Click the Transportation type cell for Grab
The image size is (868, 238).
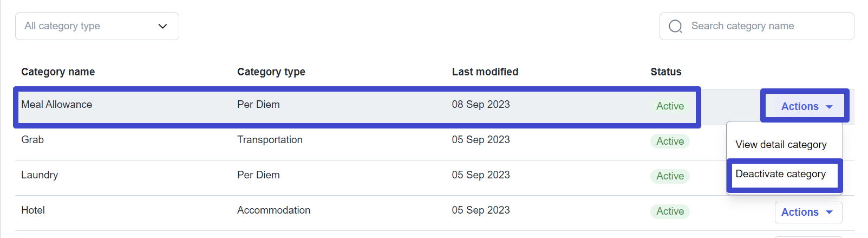270,140
